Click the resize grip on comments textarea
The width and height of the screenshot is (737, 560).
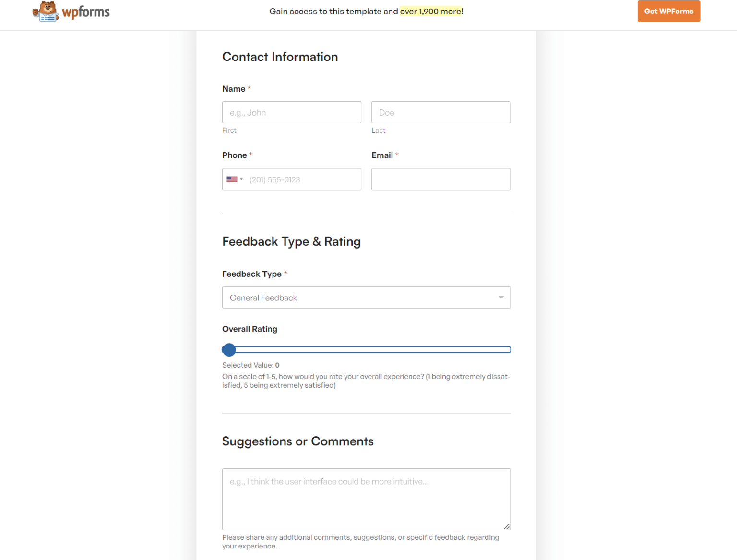507,526
